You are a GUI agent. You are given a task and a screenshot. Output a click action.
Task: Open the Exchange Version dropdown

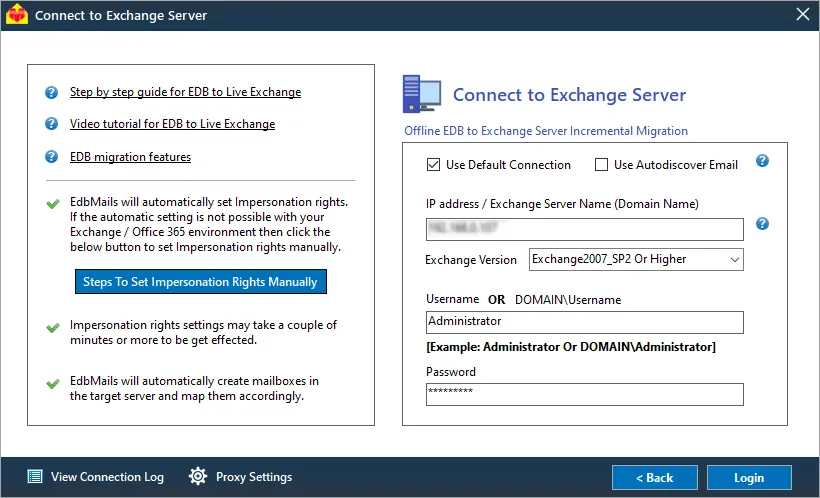point(636,259)
